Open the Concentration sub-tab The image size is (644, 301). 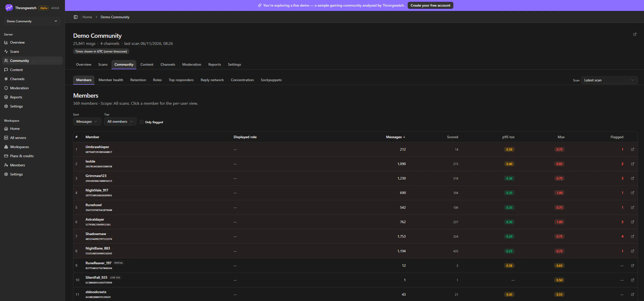[242, 80]
